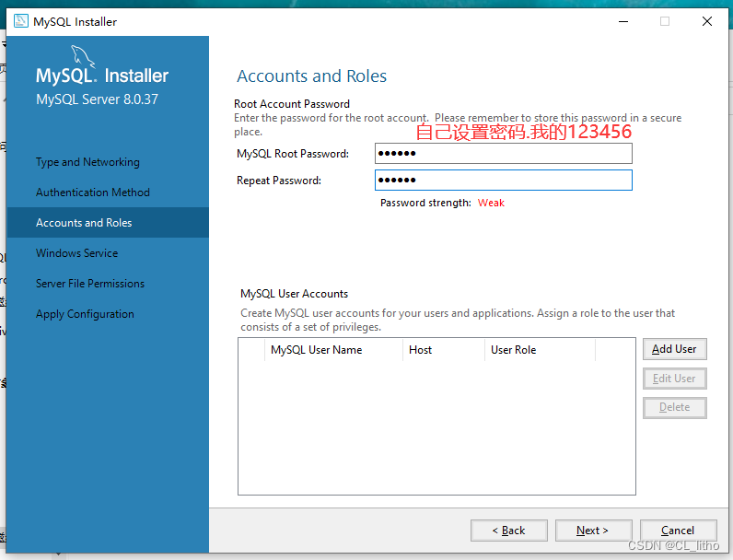Image resolution: width=733 pixels, height=560 pixels.
Task: Click the Accounts and Roles page heading
Action: tap(312, 76)
